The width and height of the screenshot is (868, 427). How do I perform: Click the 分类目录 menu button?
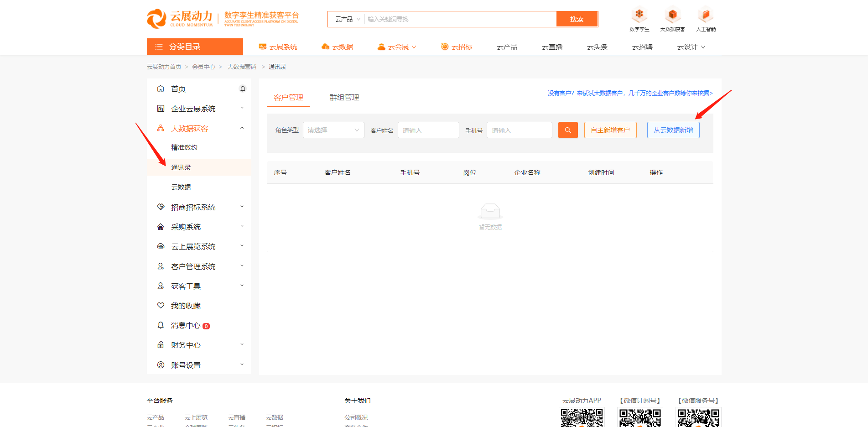(x=195, y=47)
